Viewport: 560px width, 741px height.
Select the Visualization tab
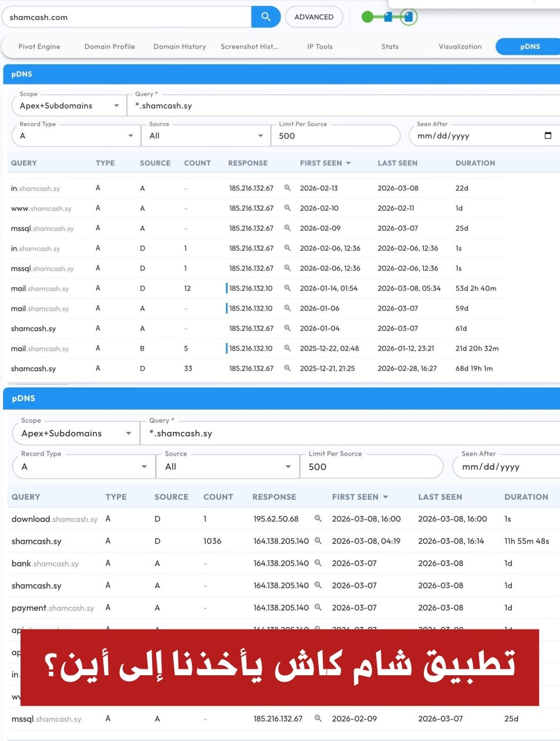(460, 46)
